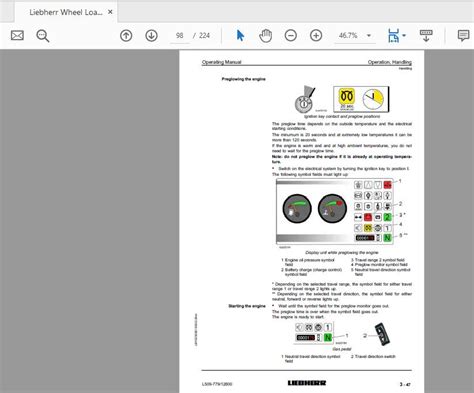Click the fit page width icon

(x=393, y=35)
